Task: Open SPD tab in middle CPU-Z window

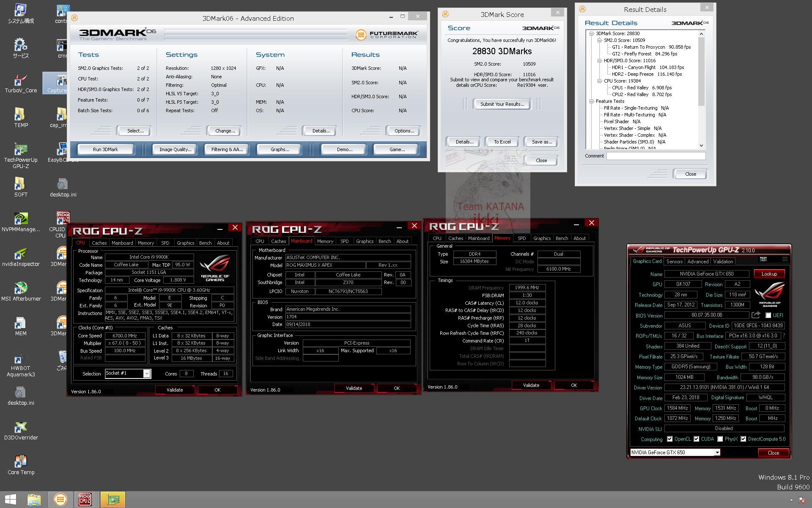Action: [345, 241]
